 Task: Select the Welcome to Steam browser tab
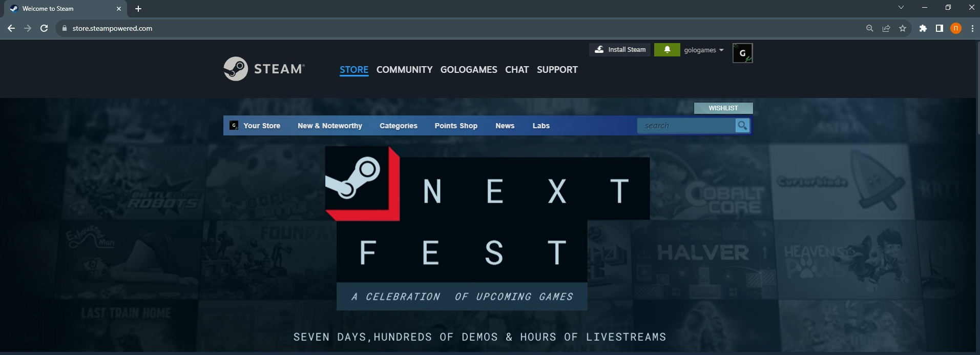pyautogui.click(x=66, y=9)
